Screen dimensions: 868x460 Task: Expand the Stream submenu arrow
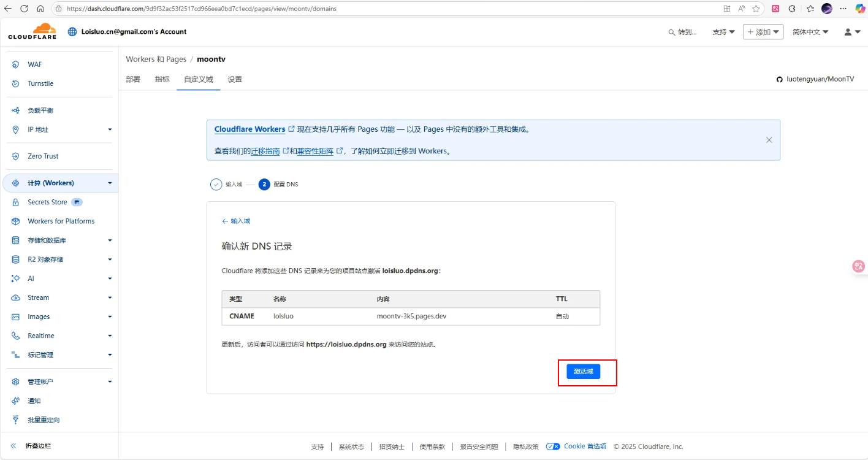[110, 297]
